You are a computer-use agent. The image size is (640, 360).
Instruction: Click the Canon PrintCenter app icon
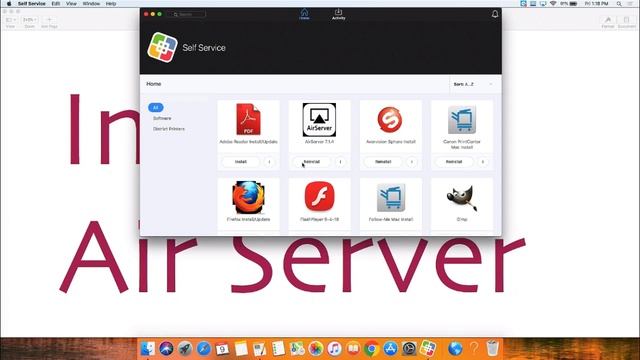point(462,120)
